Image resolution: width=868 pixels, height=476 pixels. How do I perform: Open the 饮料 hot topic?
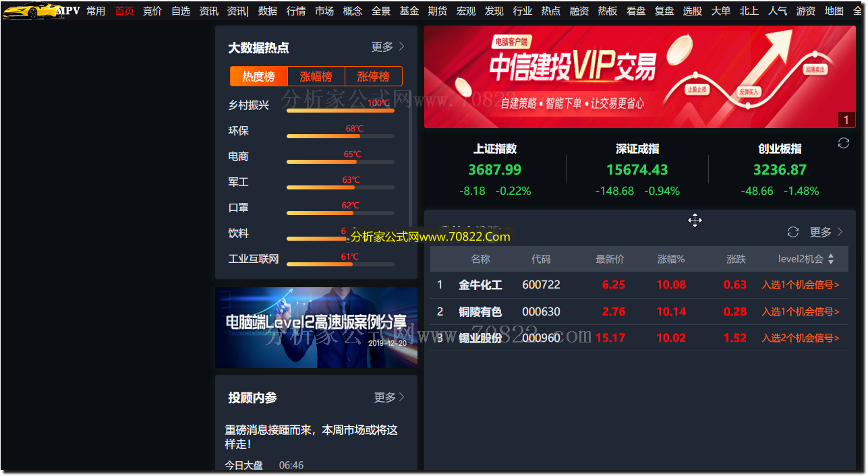click(238, 233)
